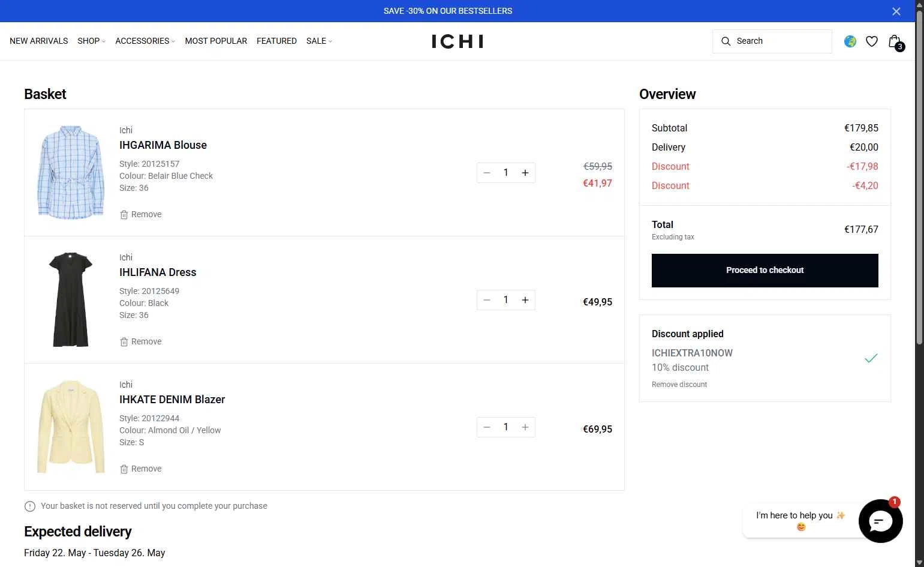This screenshot has width=924, height=567.
Task: Click the discount amount -€17,98
Action: tap(863, 166)
